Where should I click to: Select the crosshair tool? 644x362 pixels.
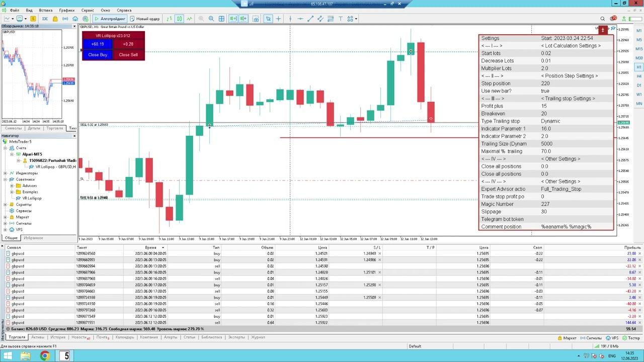pyautogui.click(x=278, y=19)
